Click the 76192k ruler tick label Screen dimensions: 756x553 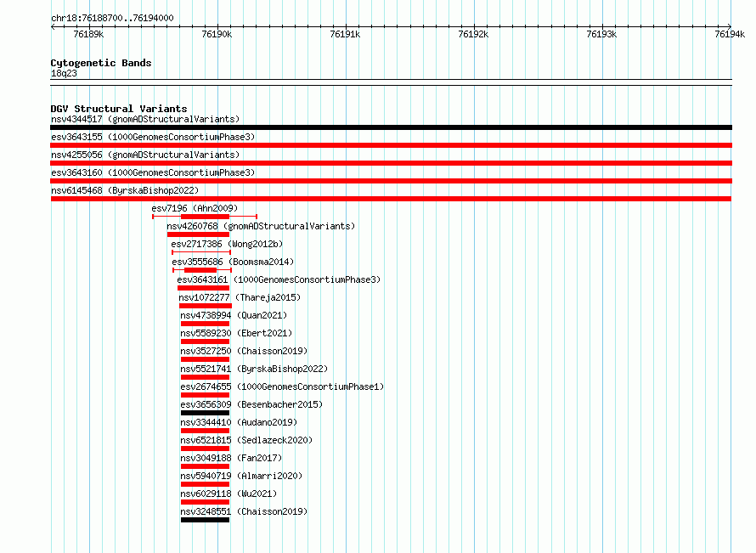[x=473, y=34]
